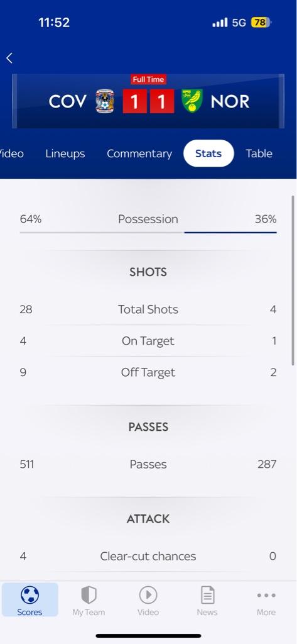Open the More dots menu
Screen dimensions: 297x644
tap(266, 595)
